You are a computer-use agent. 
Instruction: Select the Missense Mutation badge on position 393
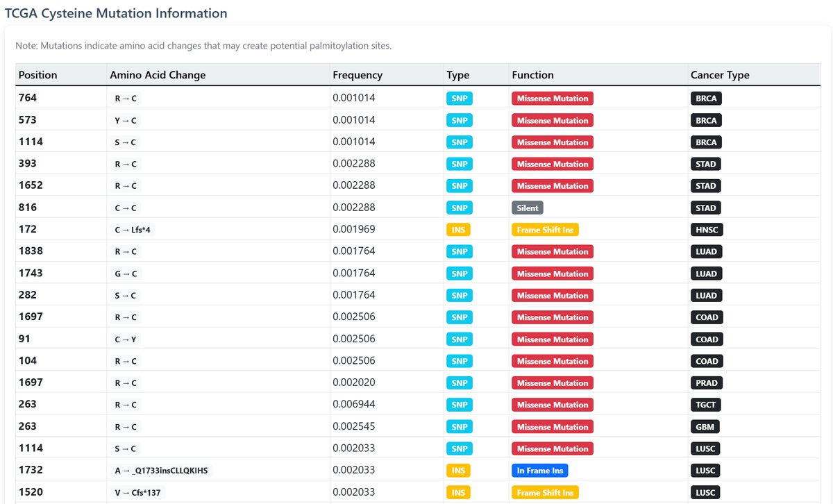click(552, 163)
